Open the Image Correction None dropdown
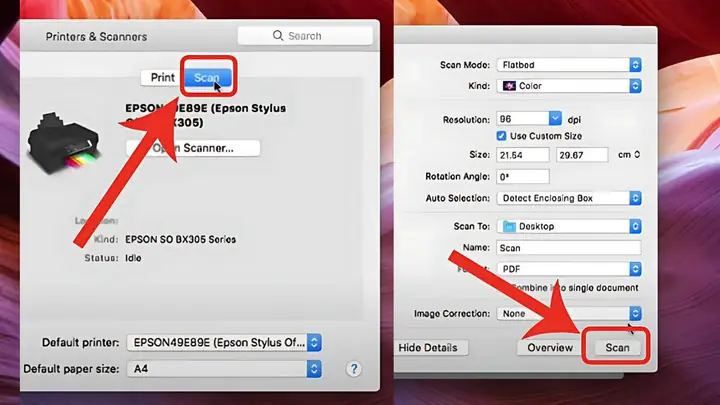This screenshot has height=405, width=720. coord(569,314)
